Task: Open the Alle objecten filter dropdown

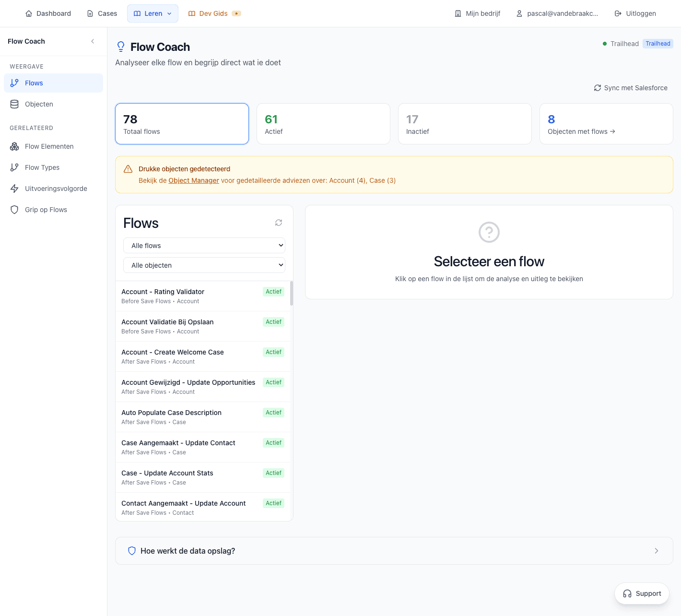Action: click(x=204, y=265)
